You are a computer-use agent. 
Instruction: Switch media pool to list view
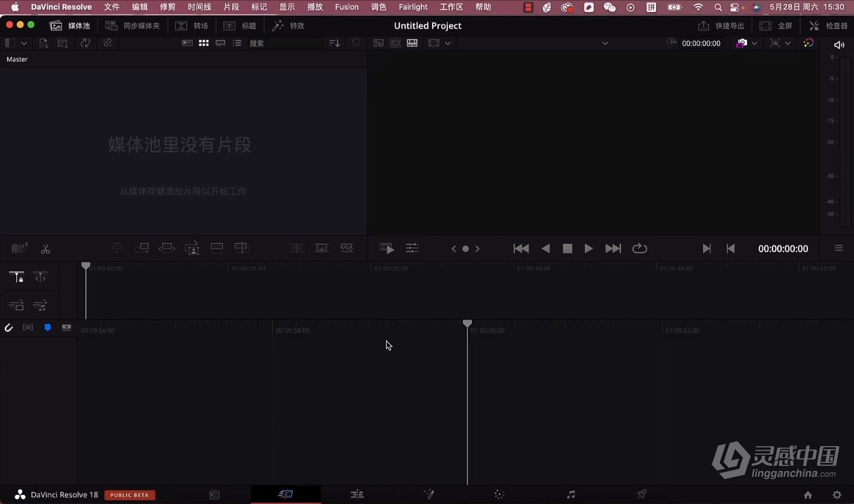[237, 43]
